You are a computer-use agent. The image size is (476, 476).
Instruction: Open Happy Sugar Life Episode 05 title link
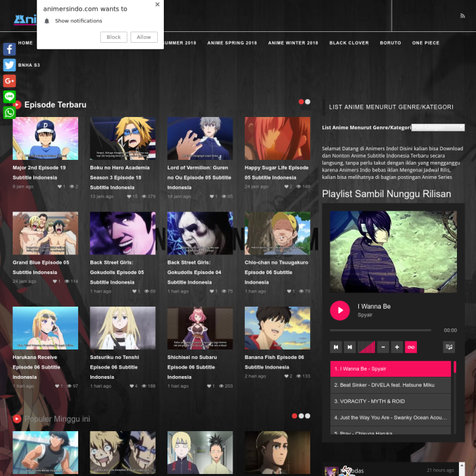coord(277,173)
